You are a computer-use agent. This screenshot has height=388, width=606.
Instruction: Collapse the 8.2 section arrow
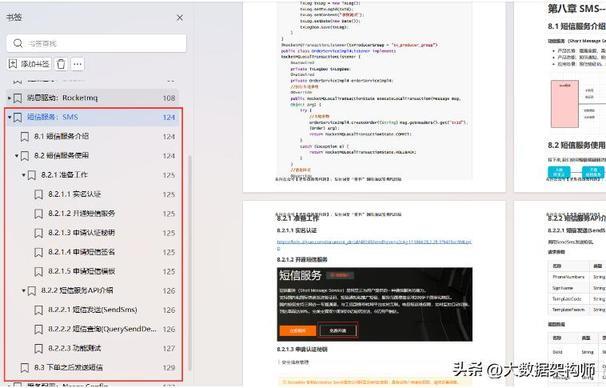coord(17,156)
